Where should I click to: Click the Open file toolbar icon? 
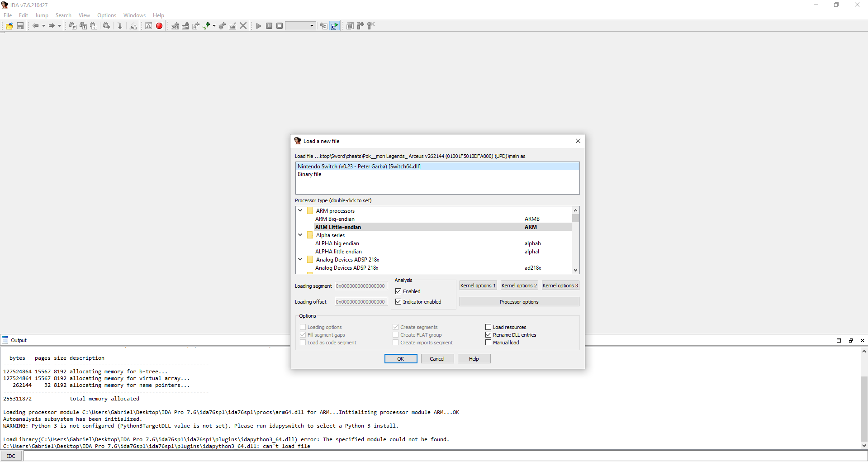9,26
